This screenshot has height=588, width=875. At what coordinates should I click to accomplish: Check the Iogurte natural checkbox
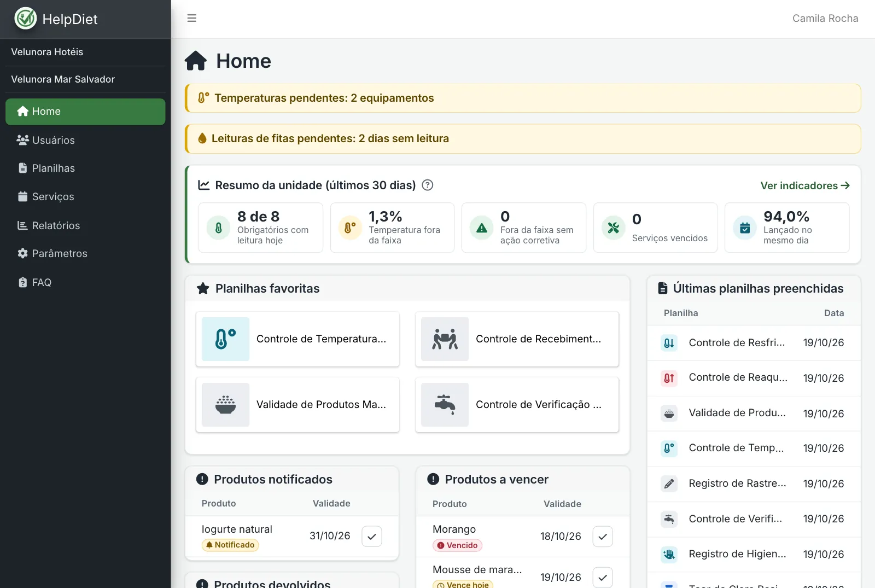(372, 537)
